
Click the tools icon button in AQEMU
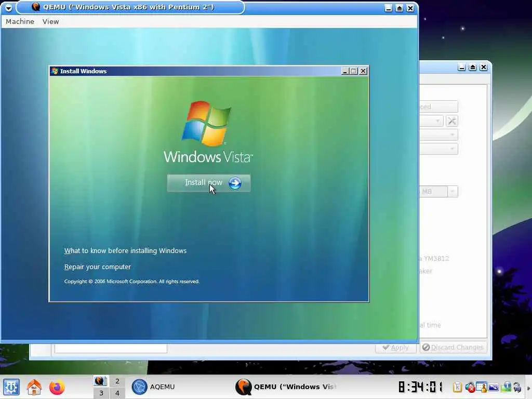click(x=451, y=121)
